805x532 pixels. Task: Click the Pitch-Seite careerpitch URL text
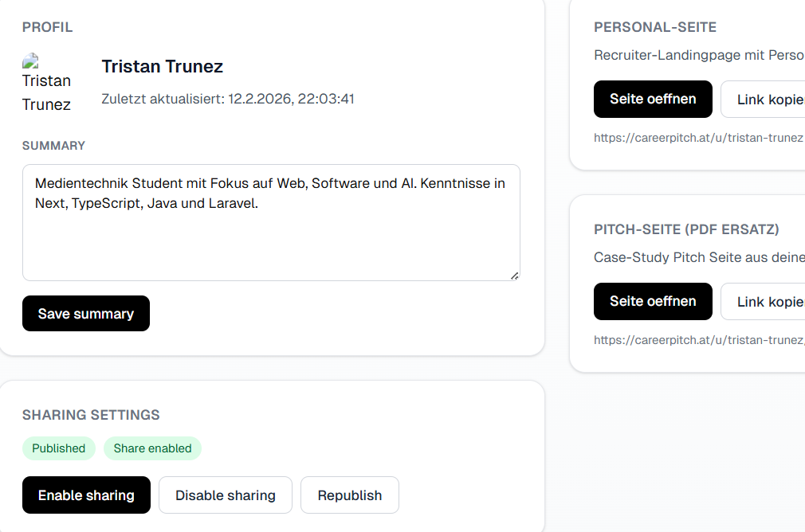click(698, 340)
